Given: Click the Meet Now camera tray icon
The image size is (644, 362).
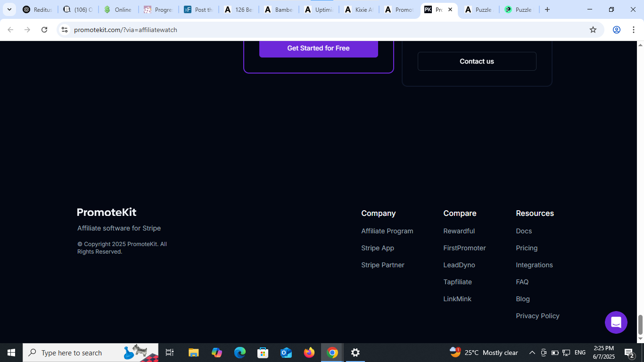Looking at the screenshot, I should pos(543,353).
